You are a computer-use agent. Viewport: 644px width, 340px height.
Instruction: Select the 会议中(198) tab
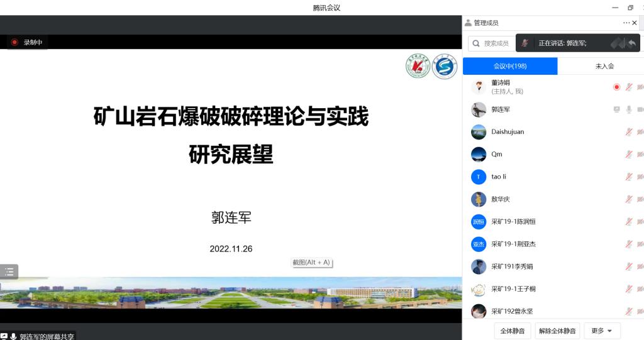[x=510, y=66]
